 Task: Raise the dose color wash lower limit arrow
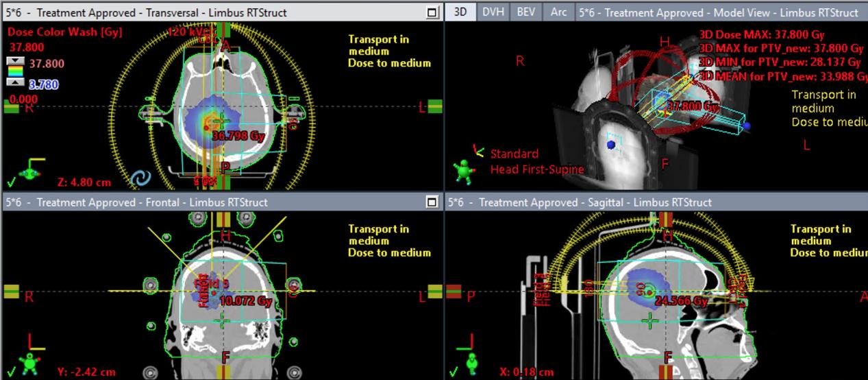pyautogui.click(x=16, y=82)
